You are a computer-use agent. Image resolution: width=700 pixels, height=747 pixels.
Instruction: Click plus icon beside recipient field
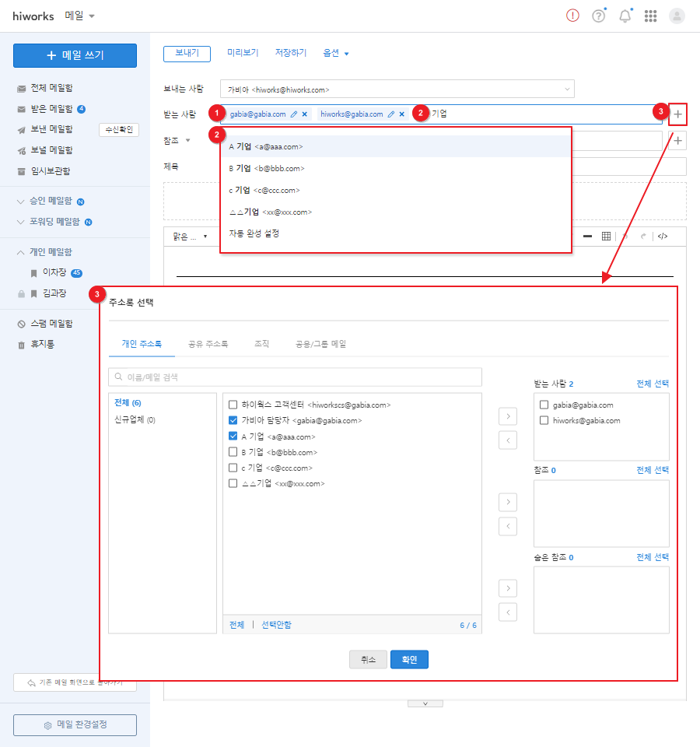[678, 114]
